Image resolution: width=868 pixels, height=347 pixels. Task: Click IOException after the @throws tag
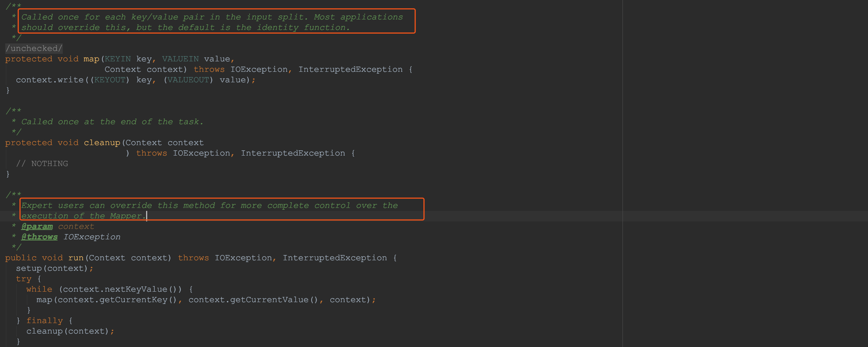[92, 237]
